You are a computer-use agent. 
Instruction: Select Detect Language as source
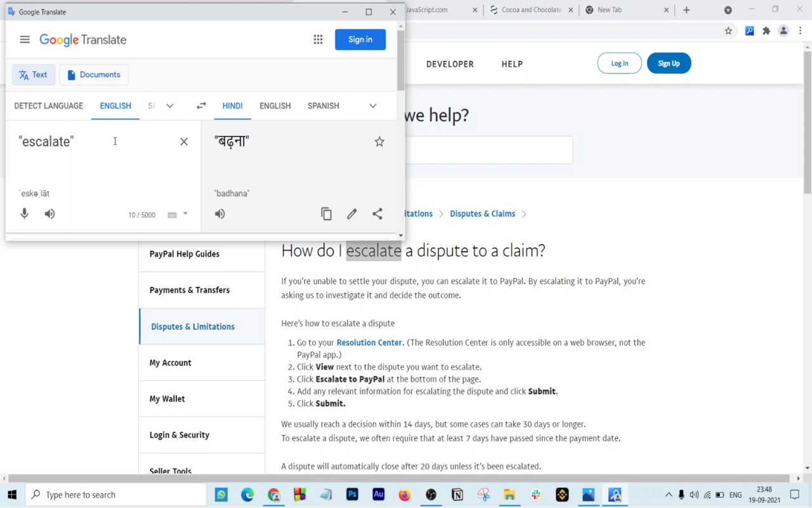(49, 105)
